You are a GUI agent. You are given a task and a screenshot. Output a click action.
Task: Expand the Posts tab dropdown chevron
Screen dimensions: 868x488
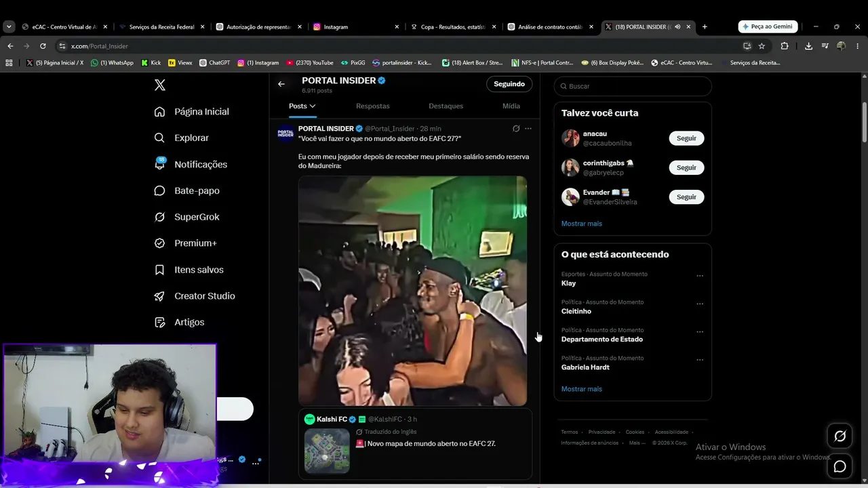point(313,106)
